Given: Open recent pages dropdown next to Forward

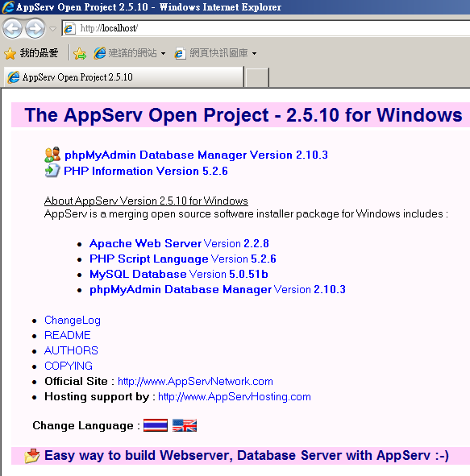Looking at the screenshot, I should tap(53, 29).
